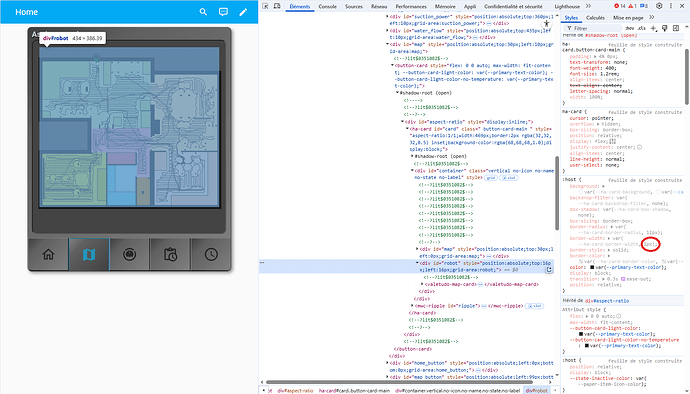Expand the suction_power div node

(x=387, y=16)
